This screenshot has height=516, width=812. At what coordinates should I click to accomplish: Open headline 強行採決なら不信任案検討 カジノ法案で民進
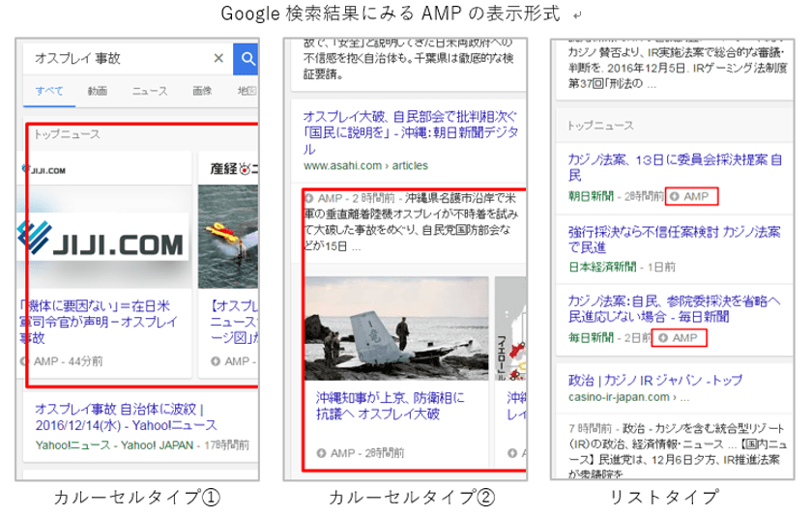tap(675, 239)
